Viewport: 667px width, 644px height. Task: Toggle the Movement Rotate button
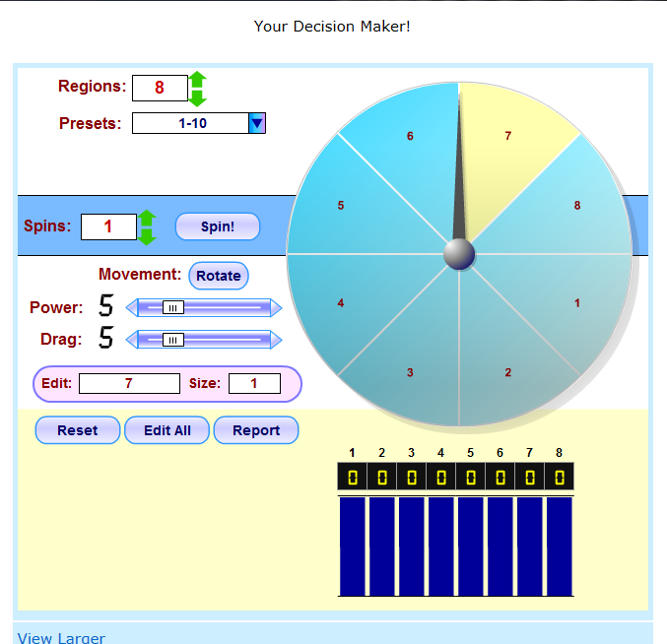(219, 276)
